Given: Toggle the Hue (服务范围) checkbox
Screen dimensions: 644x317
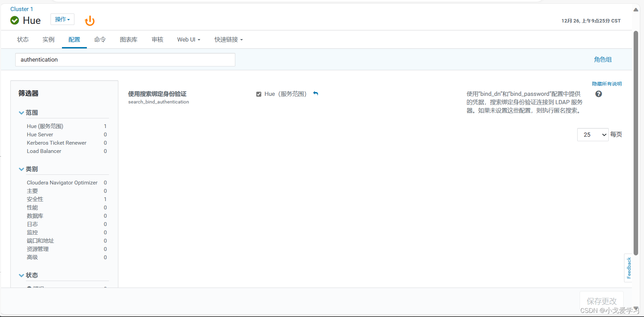Looking at the screenshot, I should [x=258, y=94].
